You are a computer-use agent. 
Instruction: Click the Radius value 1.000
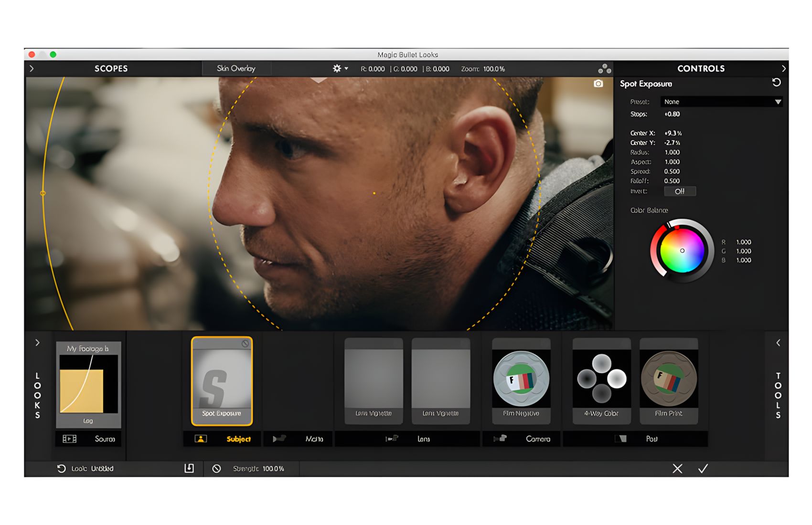tap(672, 152)
